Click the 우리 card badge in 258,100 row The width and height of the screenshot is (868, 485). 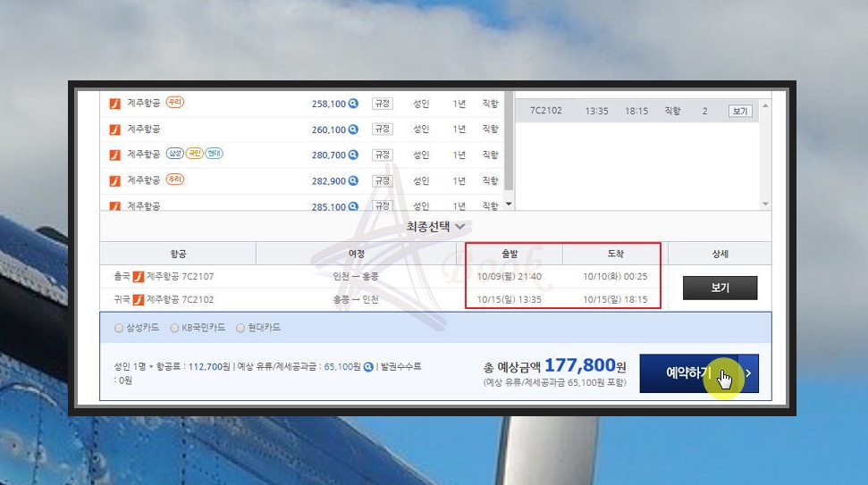tap(175, 103)
